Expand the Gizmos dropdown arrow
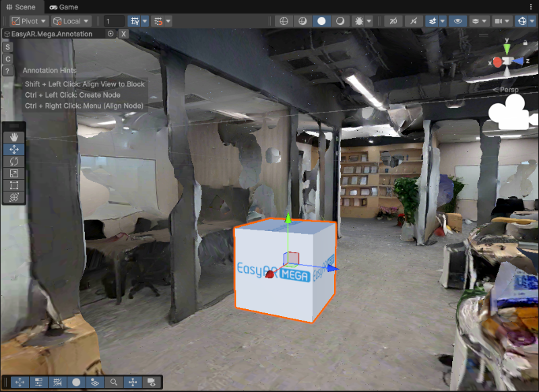Image resolution: width=539 pixels, height=392 pixels. point(532,22)
